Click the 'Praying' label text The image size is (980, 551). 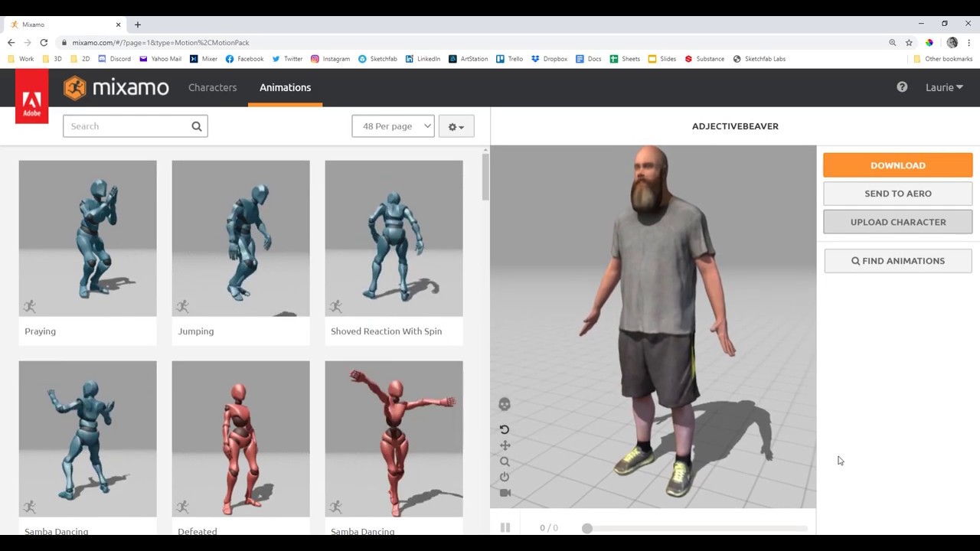40,331
